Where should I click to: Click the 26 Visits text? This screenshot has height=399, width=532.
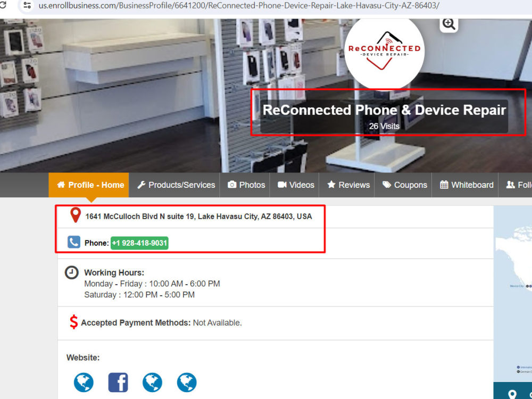(384, 126)
